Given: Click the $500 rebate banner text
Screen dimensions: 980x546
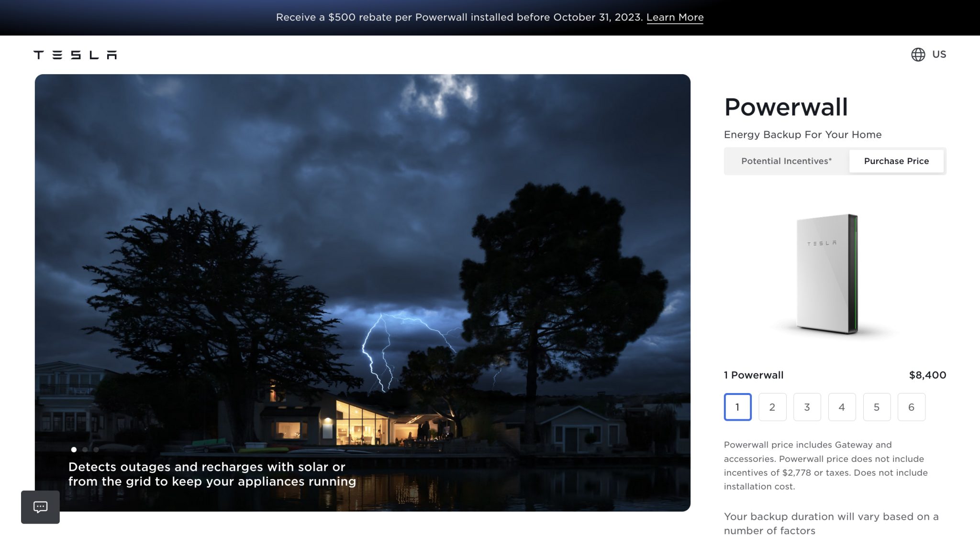Looking at the screenshot, I should click(459, 17).
